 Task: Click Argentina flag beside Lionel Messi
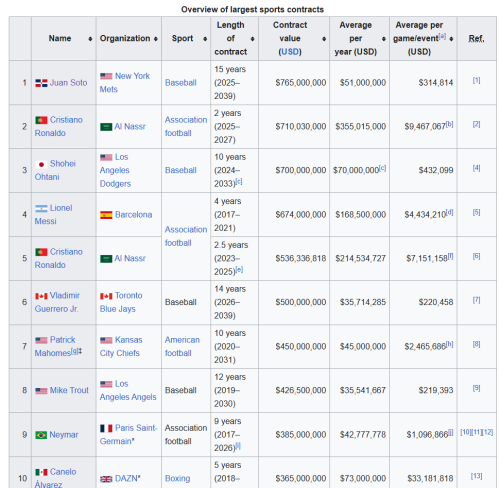(41, 208)
